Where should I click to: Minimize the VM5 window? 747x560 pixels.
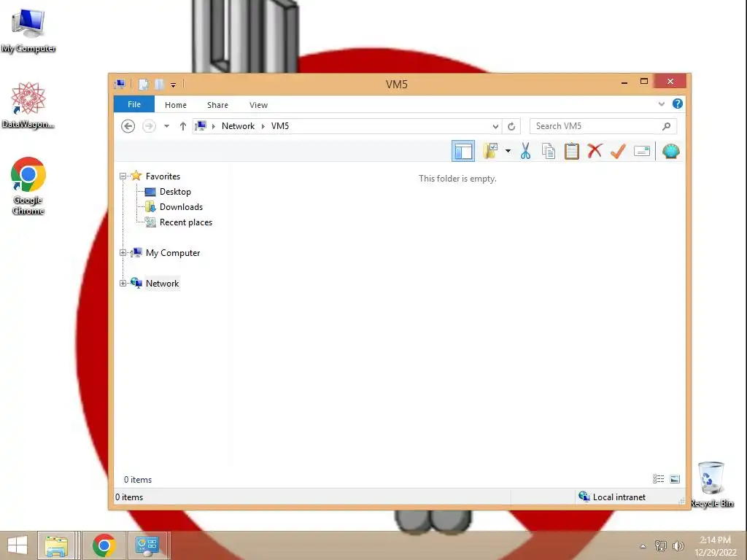tap(624, 82)
